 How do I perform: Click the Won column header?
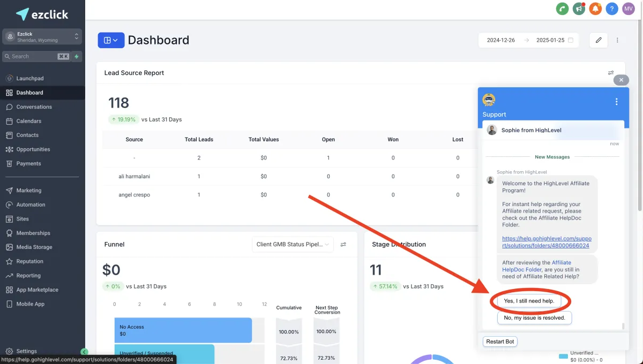tap(393, 139)
